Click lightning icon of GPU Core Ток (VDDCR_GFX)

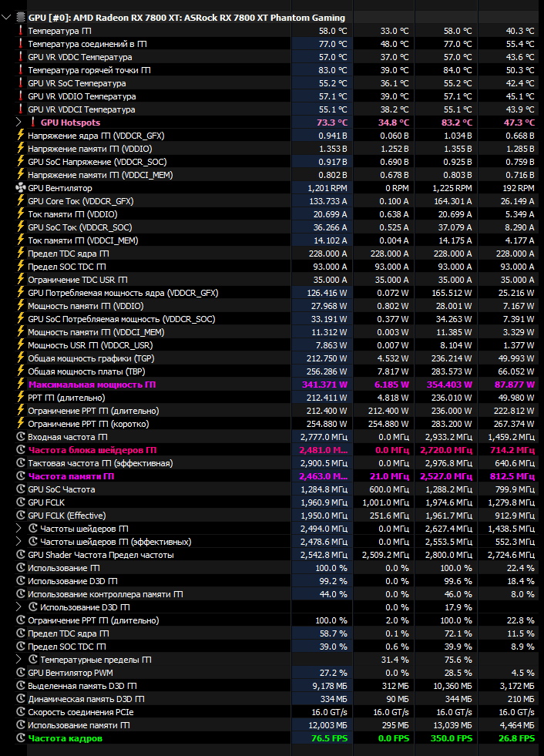[x=21, y=201]
